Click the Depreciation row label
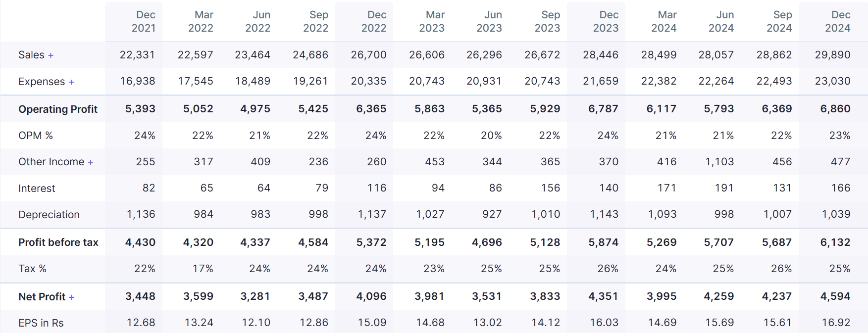The width and height of the screenshot is (868, 333). pyautogui.click(x=49, y=215)
